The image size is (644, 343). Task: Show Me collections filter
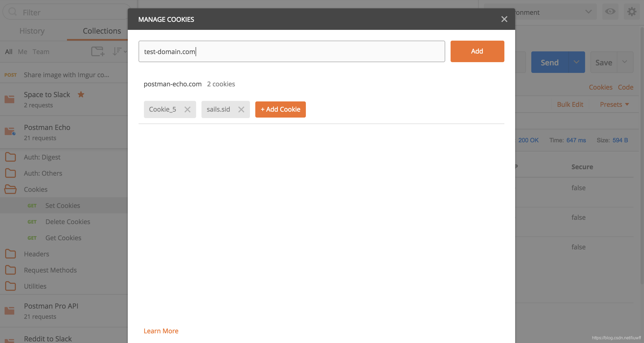23,52
